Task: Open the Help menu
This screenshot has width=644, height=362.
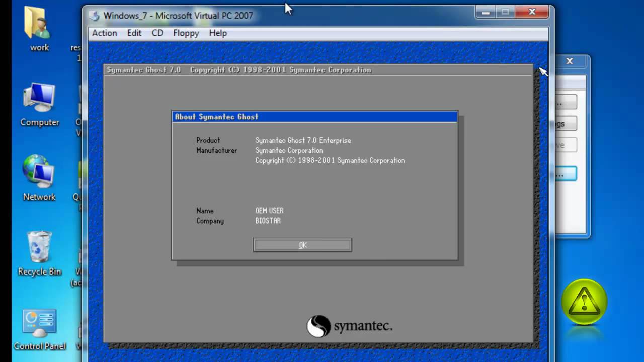Action: pos(218,33)
